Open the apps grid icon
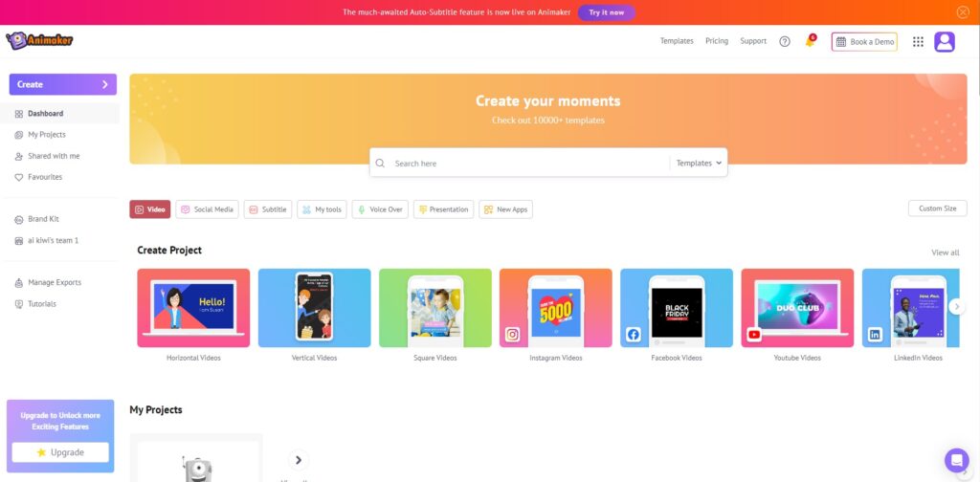The image size is (980, 482). (x=918, y=42)
